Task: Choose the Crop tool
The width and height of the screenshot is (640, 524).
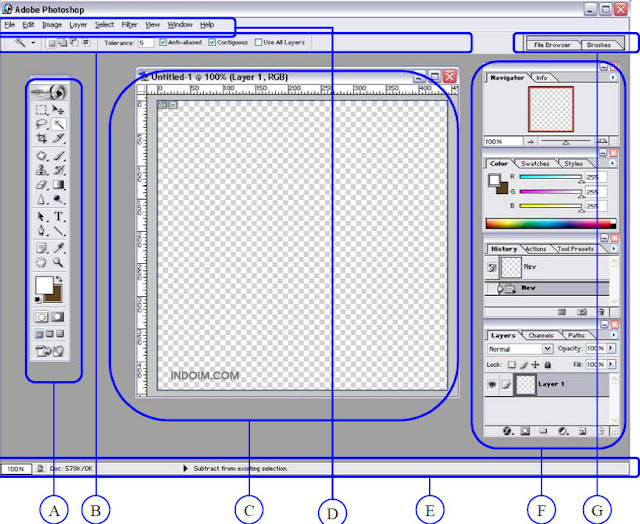Action: (41, 138)
